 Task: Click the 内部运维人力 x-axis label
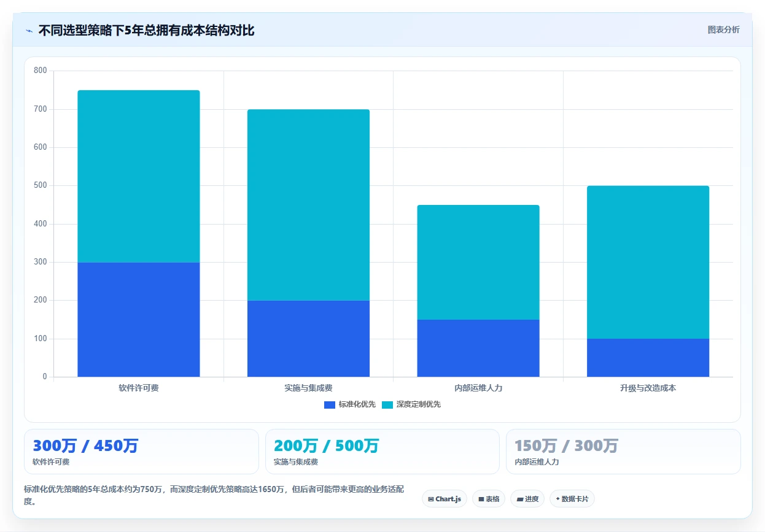click(478, 388)
